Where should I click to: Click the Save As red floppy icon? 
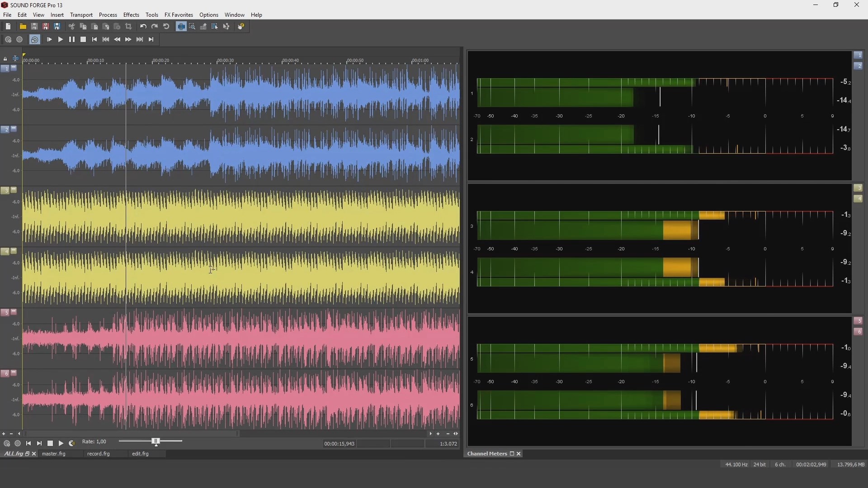click(x=46, y=27)
